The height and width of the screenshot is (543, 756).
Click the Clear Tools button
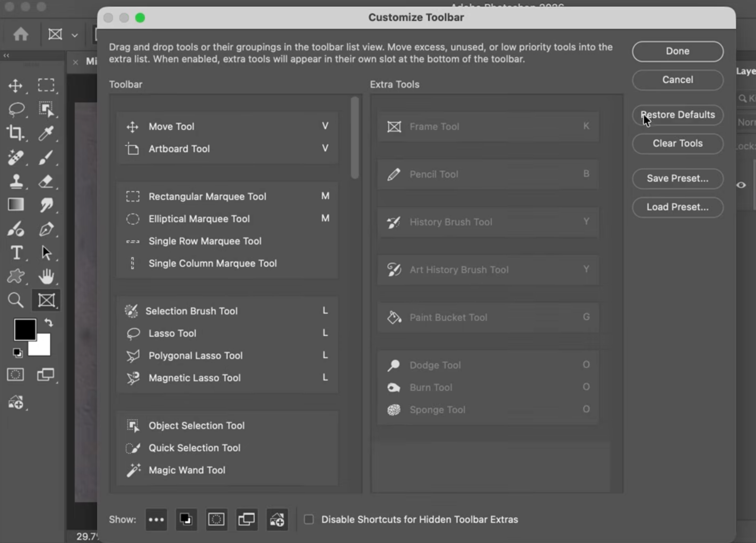[677, 144]
